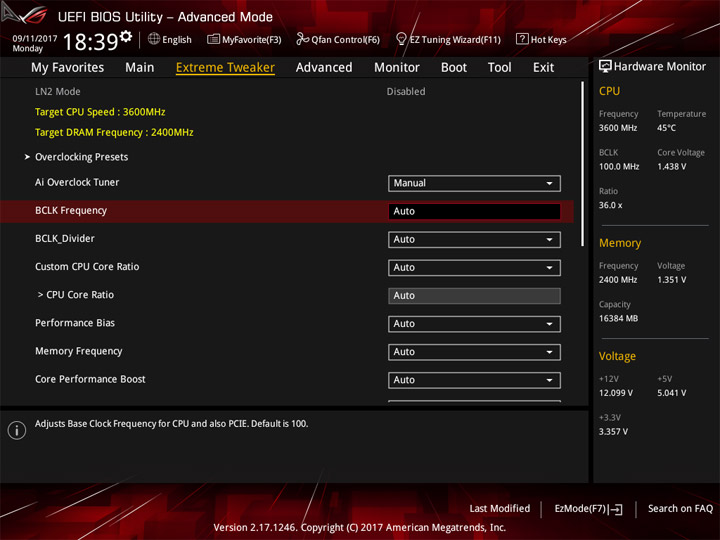Click the +3.3V 3.357 V reading

(x=613, y=432)
